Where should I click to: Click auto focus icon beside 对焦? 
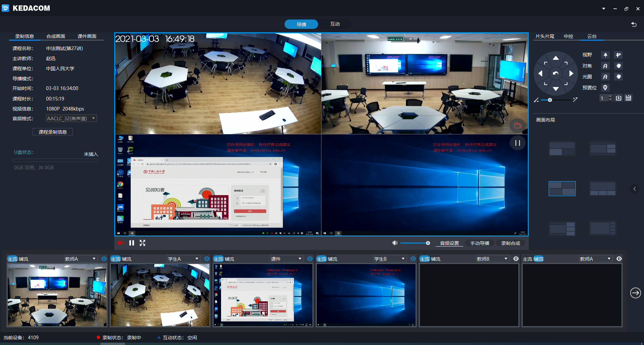pyautogui.click(x=605, y=66)
